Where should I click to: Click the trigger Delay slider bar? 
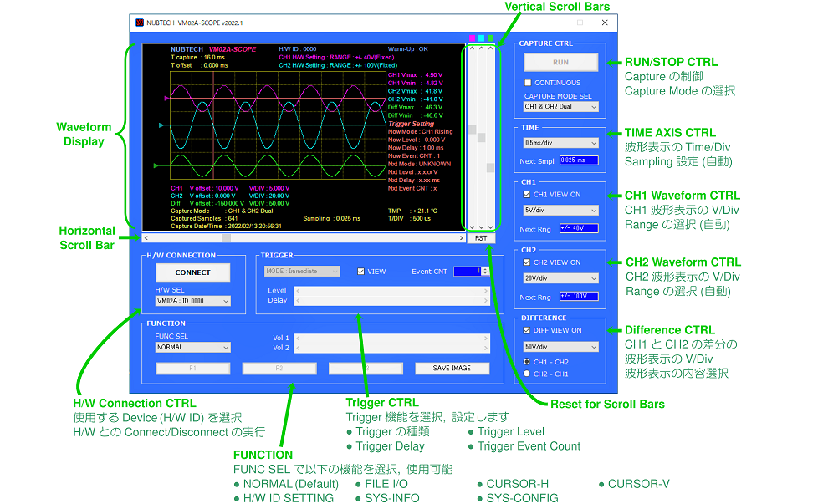(x=391, y=300)
